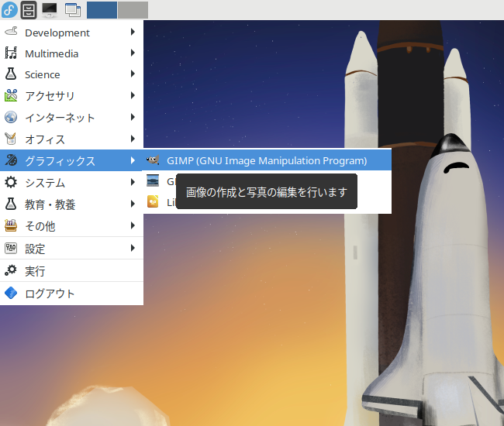Switch to the first blue workspace
Viewport: 504px width, 426px height.
102,9
